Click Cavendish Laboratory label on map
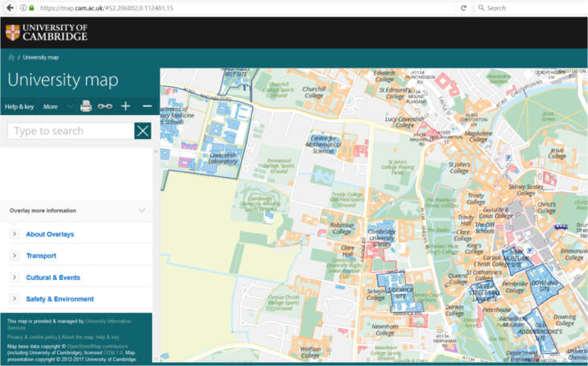This screenshot has height=366, width=588. pyautogui.click(x=223, y=158)
